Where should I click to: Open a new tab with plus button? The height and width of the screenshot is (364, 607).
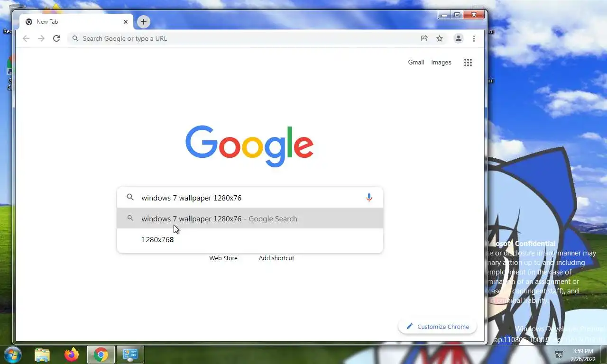coord(144,22)
